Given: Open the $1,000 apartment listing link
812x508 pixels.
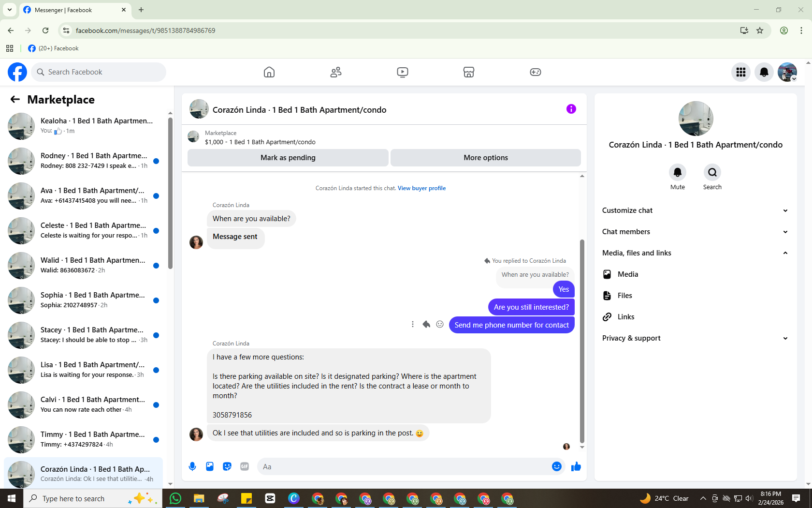Looking at the screenshot, I should point(260,142).
